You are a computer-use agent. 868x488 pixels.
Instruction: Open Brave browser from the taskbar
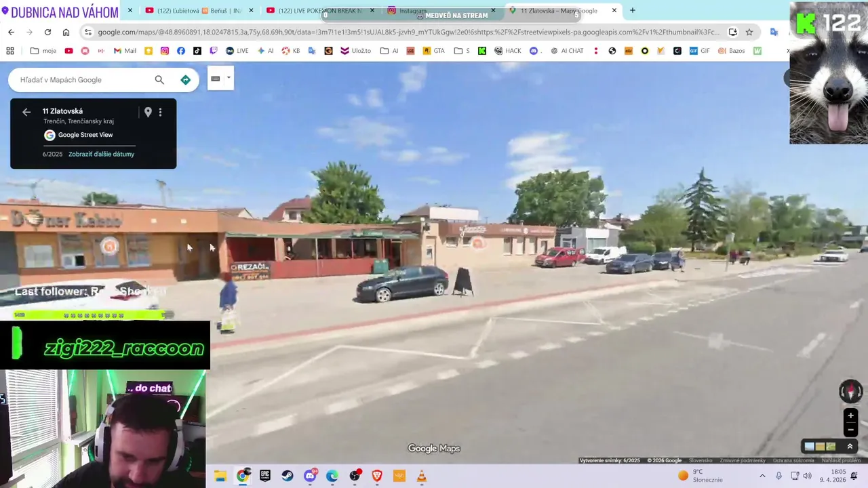[376, 476]
